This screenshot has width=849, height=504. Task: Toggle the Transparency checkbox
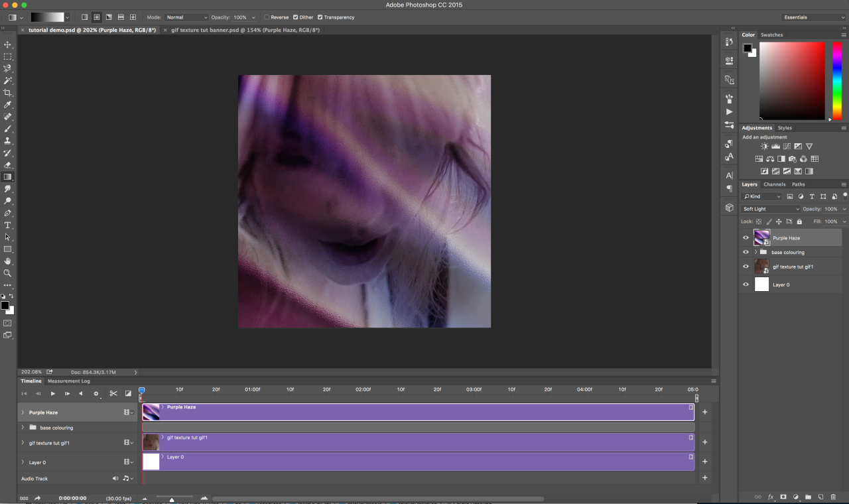click(320, 17)
